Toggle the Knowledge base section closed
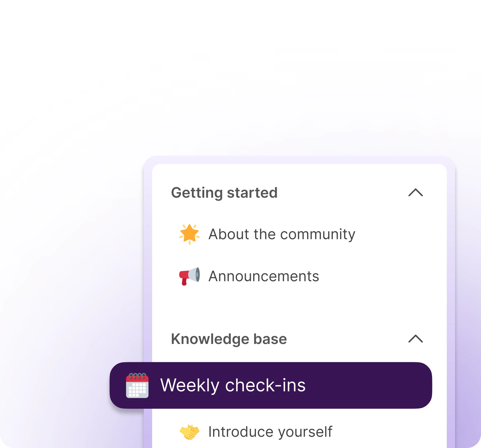Screen dimensions: 481x448 coord(416,339)
